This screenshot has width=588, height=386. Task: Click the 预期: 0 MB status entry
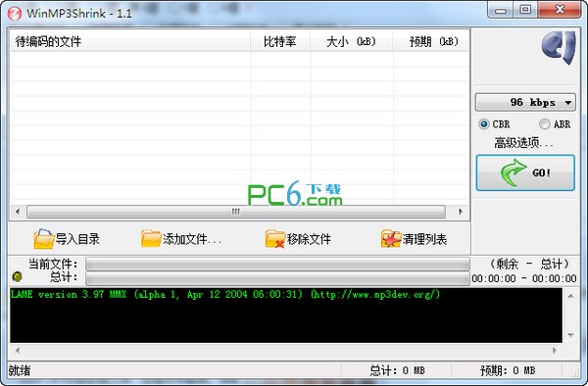pos(508,370)
